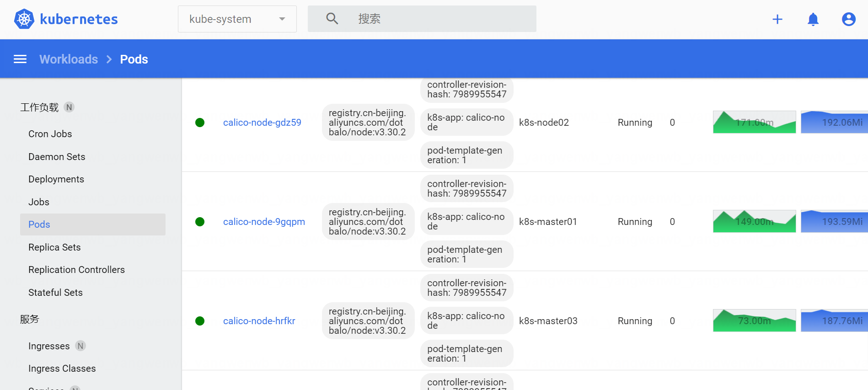Click CPU usage graph showing 149.00m
868x390 pixels.
[754, 222]
